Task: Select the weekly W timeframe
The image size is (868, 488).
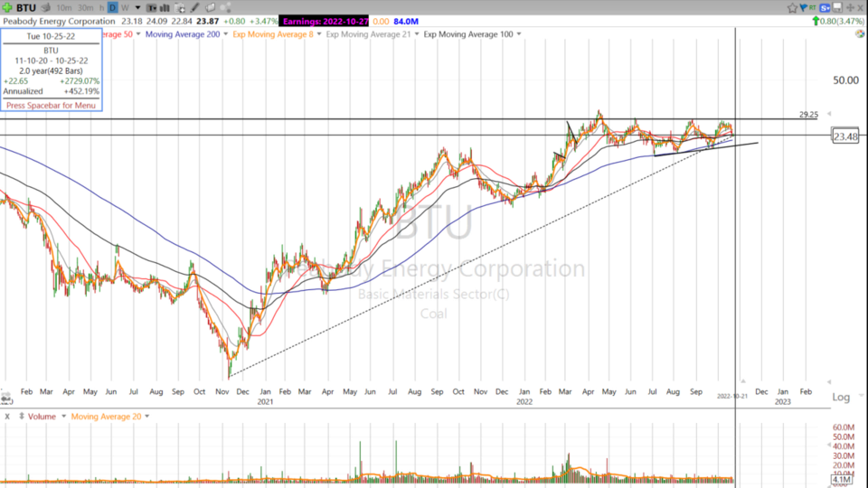Action: (x=125, y=8)
